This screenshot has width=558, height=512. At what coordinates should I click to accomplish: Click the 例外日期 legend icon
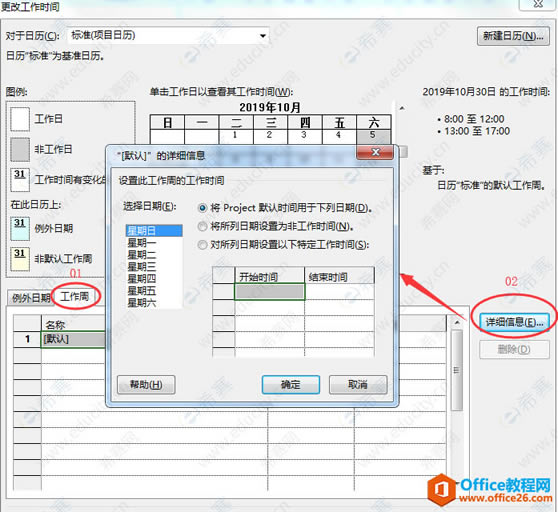pyautogui.click(x=20, y=228)
